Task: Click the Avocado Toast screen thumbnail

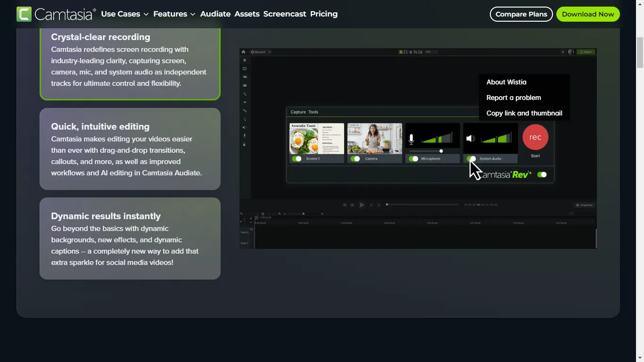Action: pos(316,139)
